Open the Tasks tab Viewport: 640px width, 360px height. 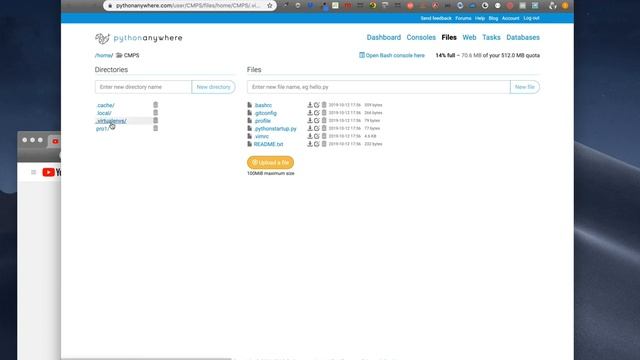[x=491, y=38]
